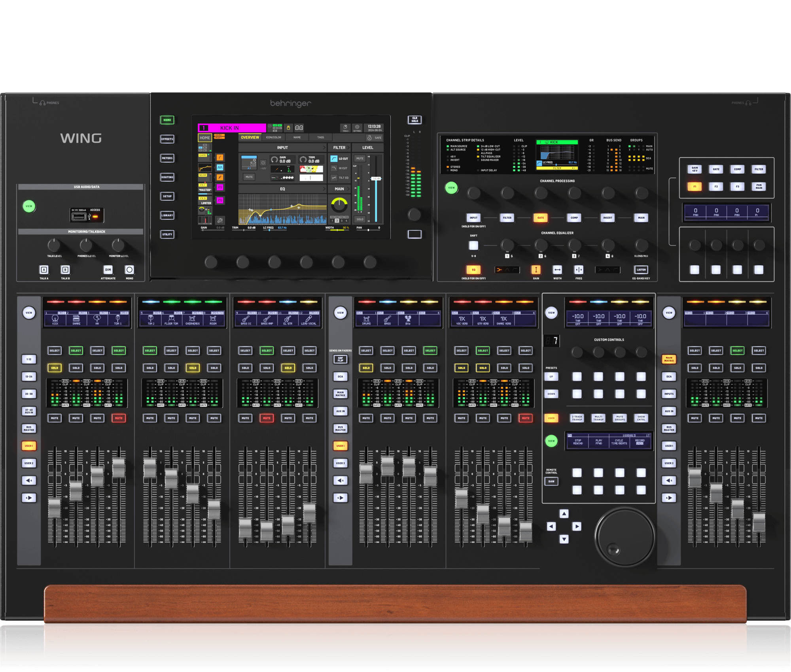Tap the KICK channel drum icon on scribble strip
791x672 pixels.
tap(55, 318)
